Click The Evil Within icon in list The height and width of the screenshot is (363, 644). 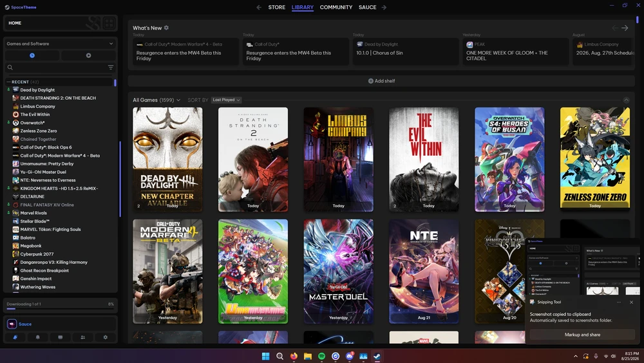[15, 115]
